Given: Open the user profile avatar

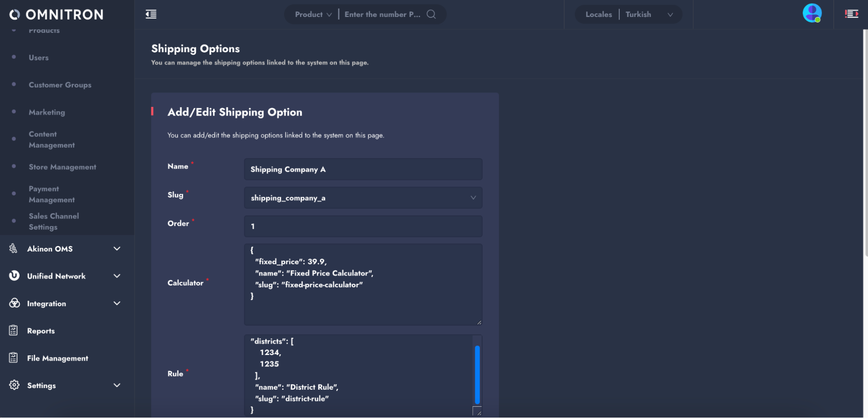Looking at the screenshot, I should pyautogui.click(x=812, y=13).
